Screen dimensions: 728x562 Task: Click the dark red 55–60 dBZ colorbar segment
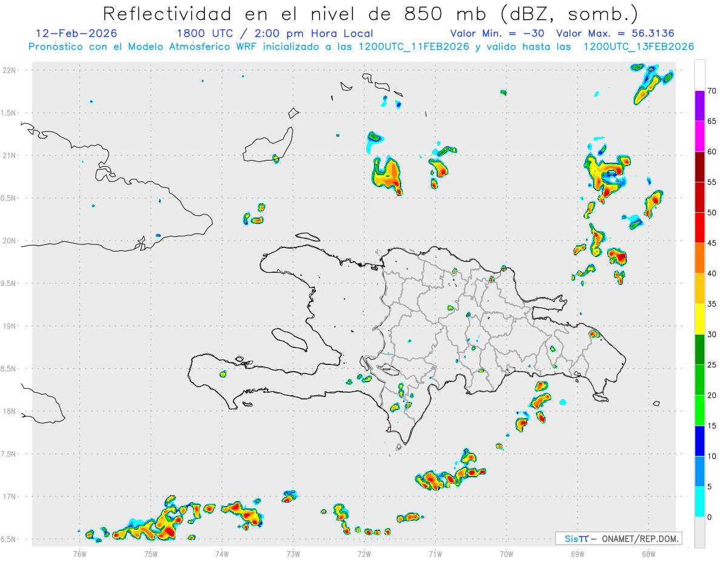699,167
